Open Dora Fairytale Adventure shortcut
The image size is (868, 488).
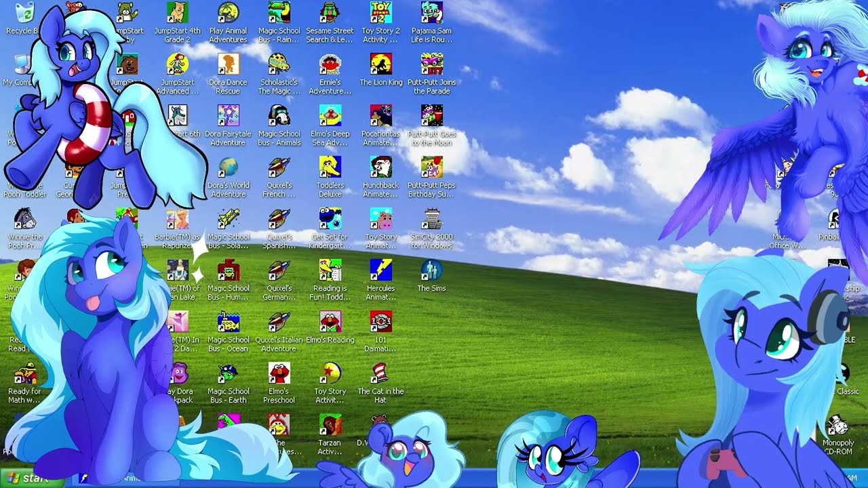228,125
